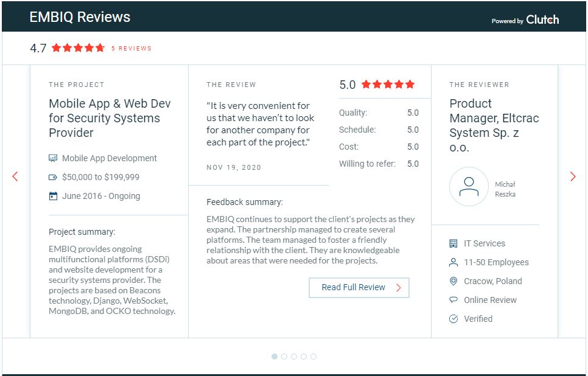Click the 5.0 review star rating
The width and height of the screenshot is (588, 376).
(388, 85)
